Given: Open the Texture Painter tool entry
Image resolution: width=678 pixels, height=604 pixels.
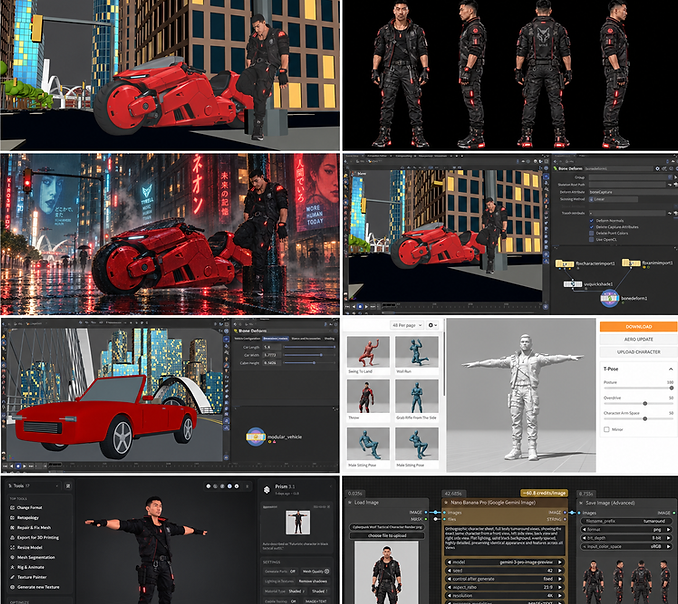Looking at the screenshot, I should 32,577.
